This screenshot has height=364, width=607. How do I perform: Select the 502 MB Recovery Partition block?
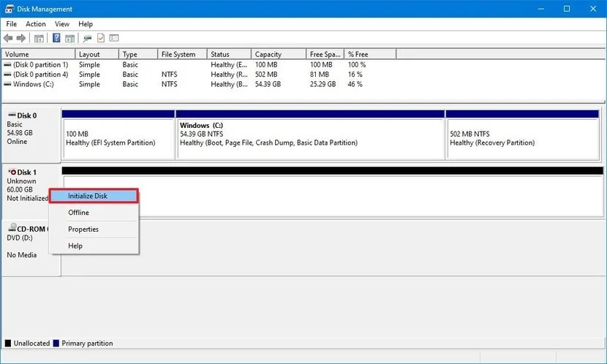pos(523,134)
